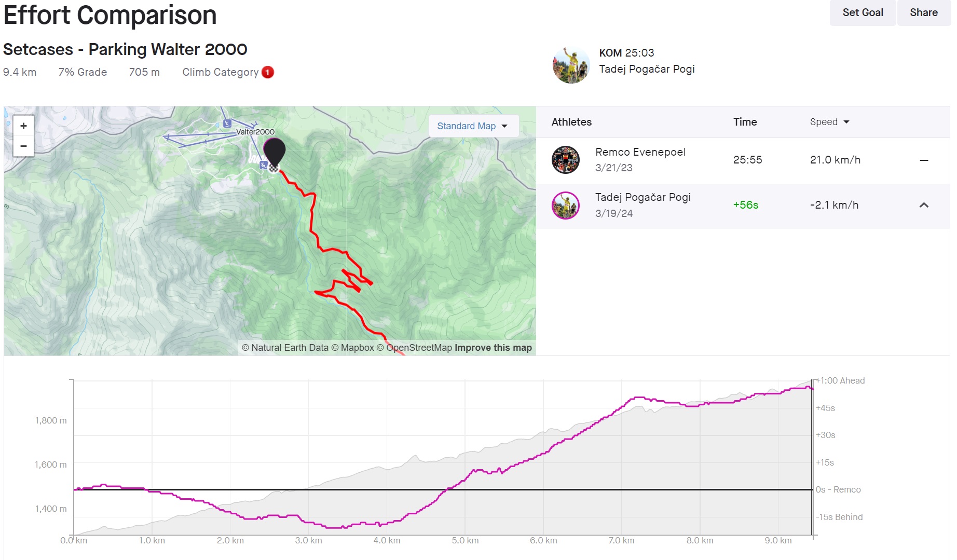Screen dimensions: 957x560
Task: Click the Valter2000 ski lift icon on the map
Action: 227,124
